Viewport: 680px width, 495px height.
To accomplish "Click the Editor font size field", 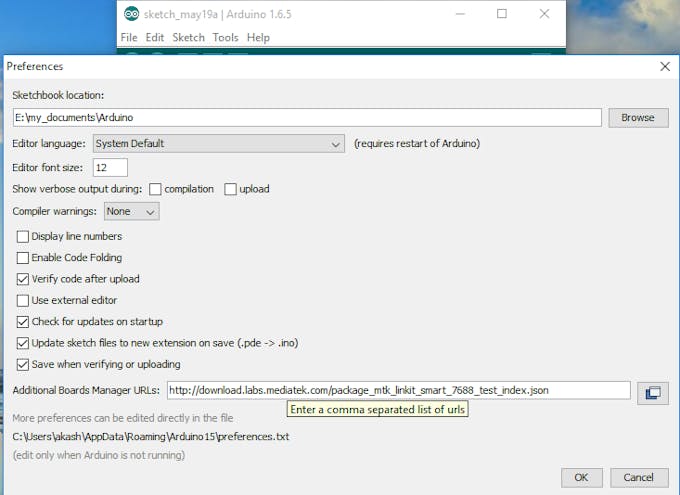I will 110,167.
